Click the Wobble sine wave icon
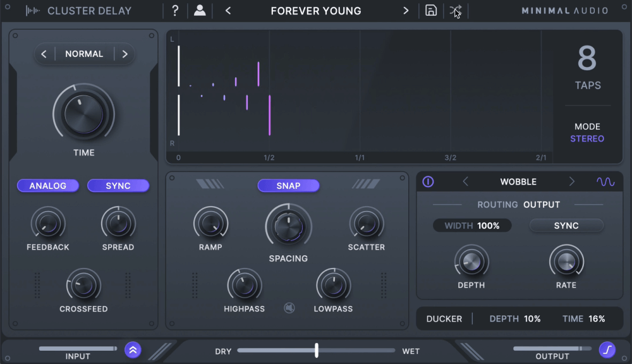The height and width of the screenshot is (364, 632). click(x=605, y=182)
